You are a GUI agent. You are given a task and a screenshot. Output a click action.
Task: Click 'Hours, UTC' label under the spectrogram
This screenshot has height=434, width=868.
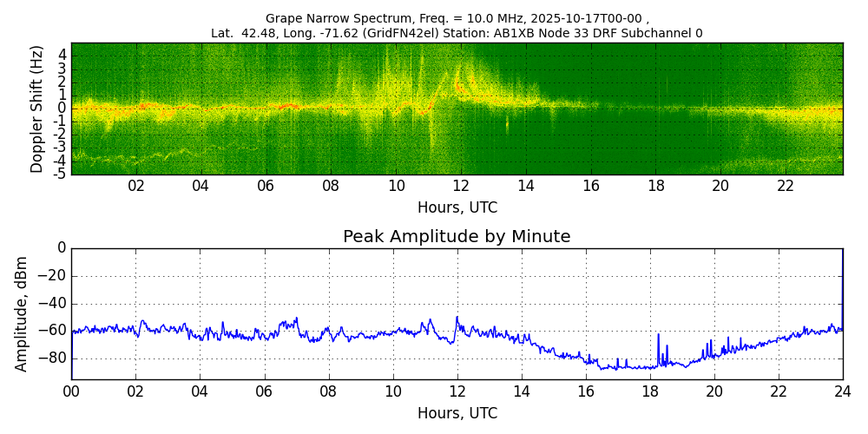pyautogui.click(x=457, y=208)
